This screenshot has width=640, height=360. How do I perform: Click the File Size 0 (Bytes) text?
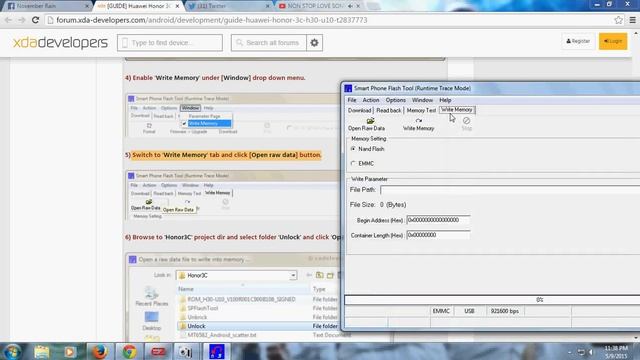point(378,205)
